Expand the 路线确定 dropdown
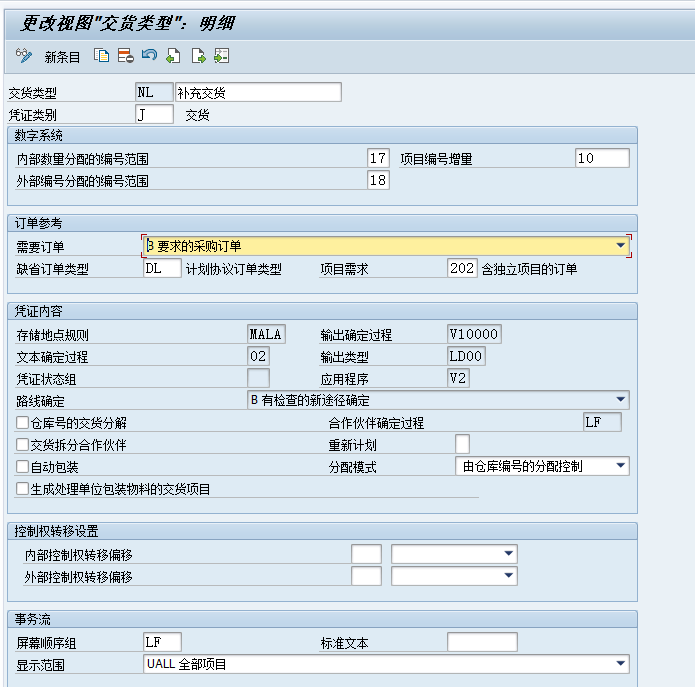This screenshot has height=687, width=695. (620, 400)
